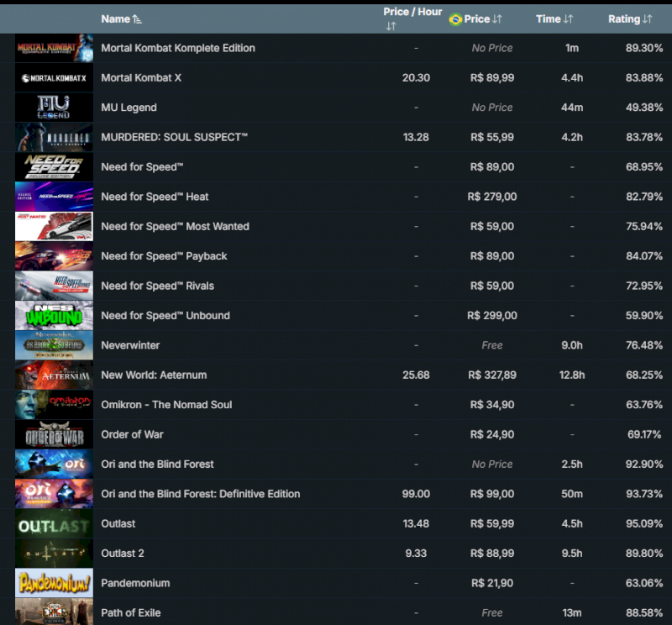Viewport: 672px width, 625px height.
Task: Sort by Rating column header
Action: (630, 19)
